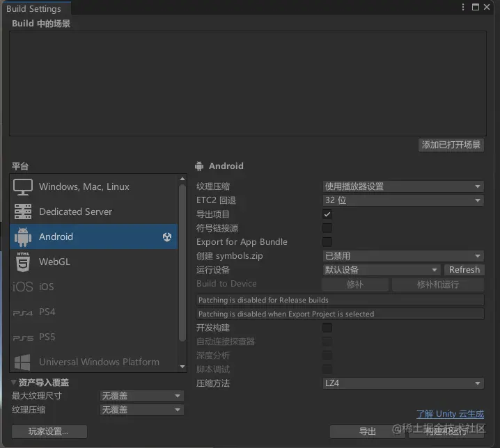The image size is (500, 448).
Task: Click the Windows, Mac, Linux monitor icon
Action: (23, 186)
